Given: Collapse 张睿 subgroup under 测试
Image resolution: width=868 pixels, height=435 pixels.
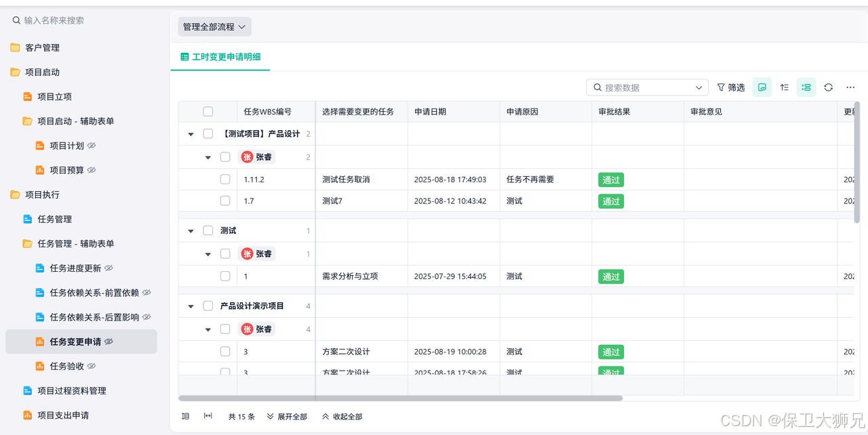Looking at the screenshot, I should click(x=208, y=254).
